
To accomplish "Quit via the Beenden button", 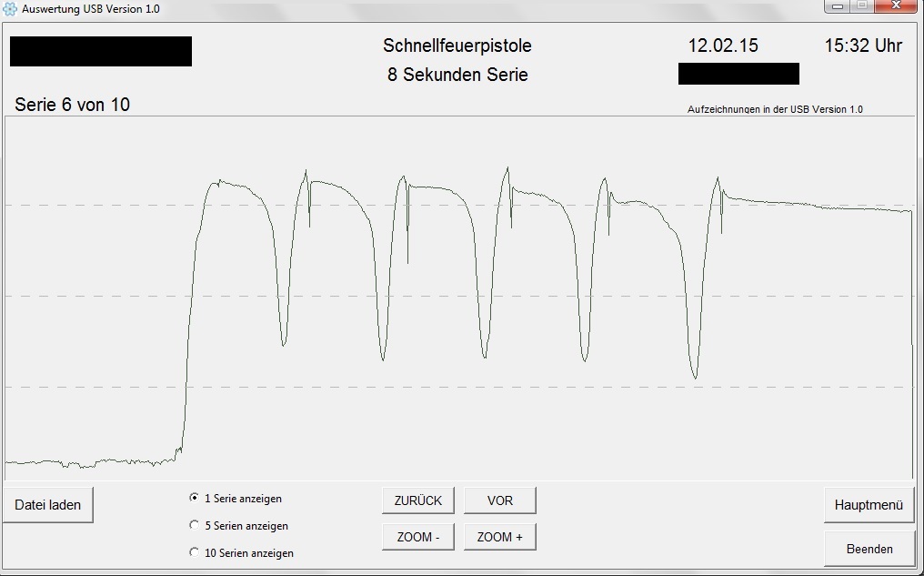I will coord(869,549).
